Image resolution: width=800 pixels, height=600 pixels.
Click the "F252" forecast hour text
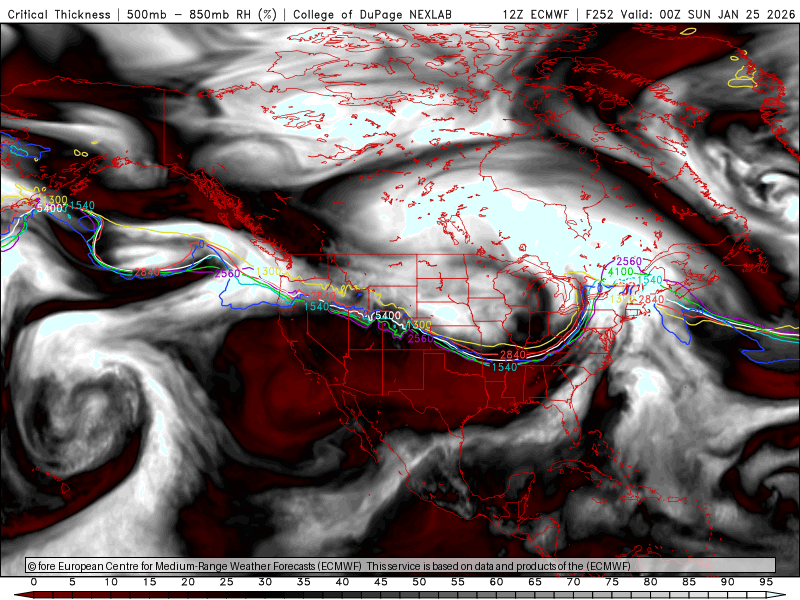[599, 14]
